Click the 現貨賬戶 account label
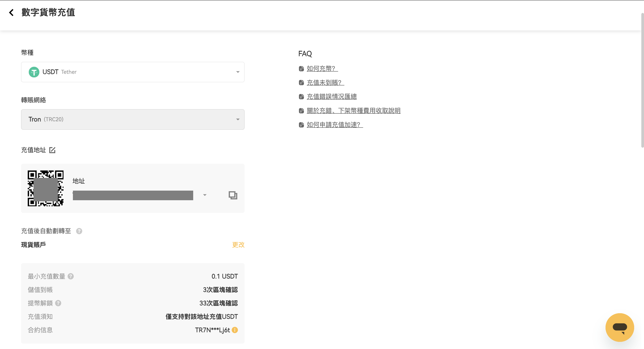The image size is (644, 349). pos(33,245)
